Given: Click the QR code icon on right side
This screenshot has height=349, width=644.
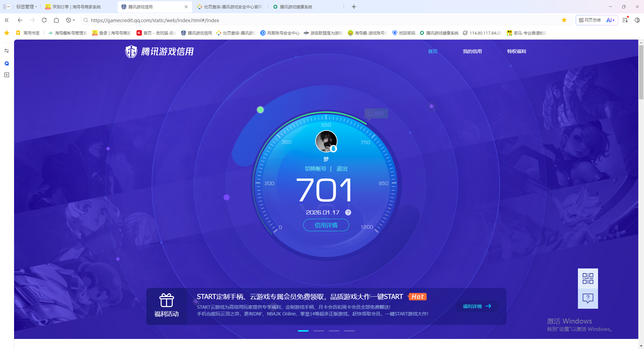Looking at the screenshot, I should click(x=588, y=279).
